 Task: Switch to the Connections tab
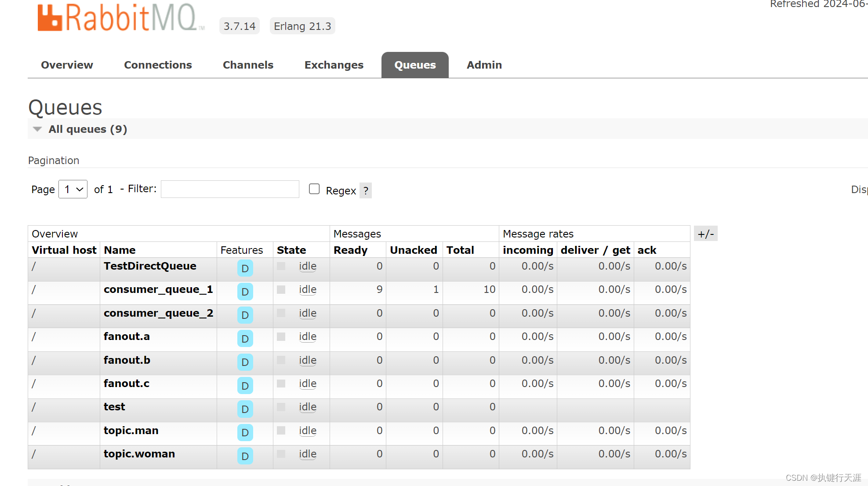(158, 65)
